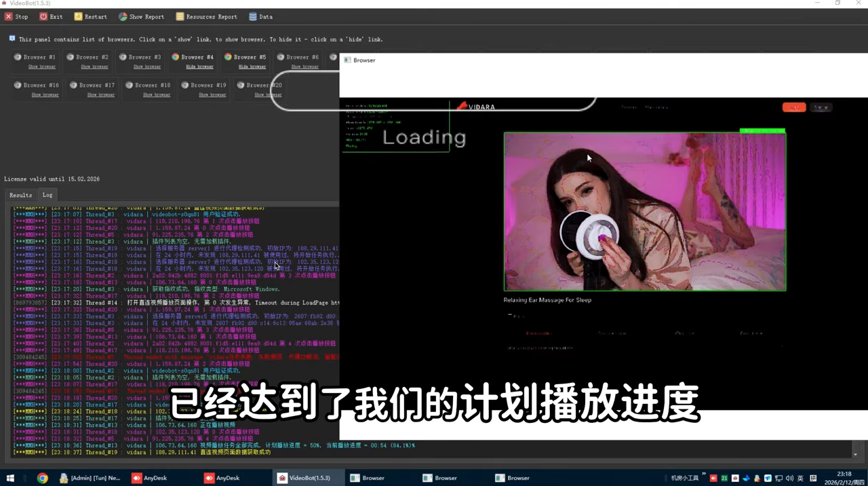Image resolution: width=868 pixels, height=486 pixels.
Task: Click the VIDARA logo in the Browser window
Action: click(476, 107)
